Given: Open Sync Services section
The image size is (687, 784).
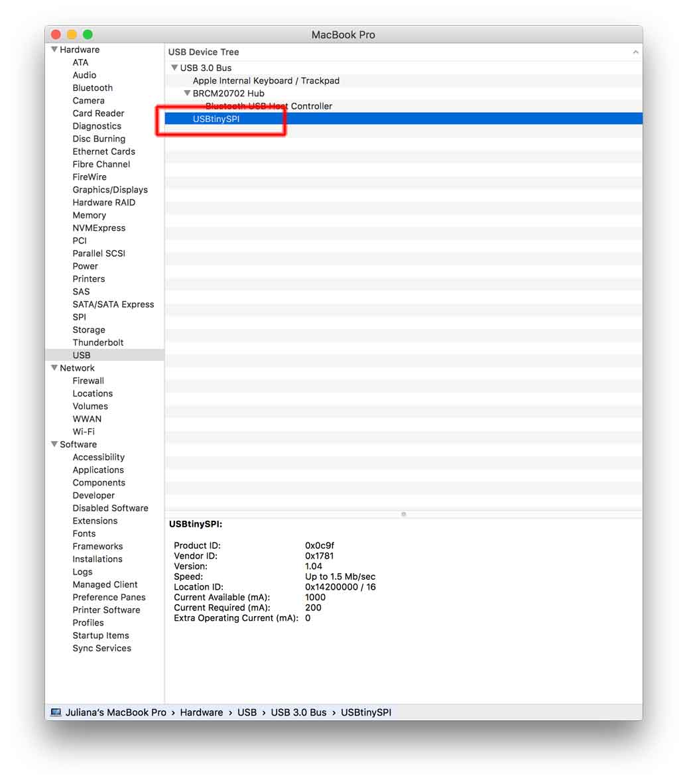Looking at the screenshot, I should point(102,649).
